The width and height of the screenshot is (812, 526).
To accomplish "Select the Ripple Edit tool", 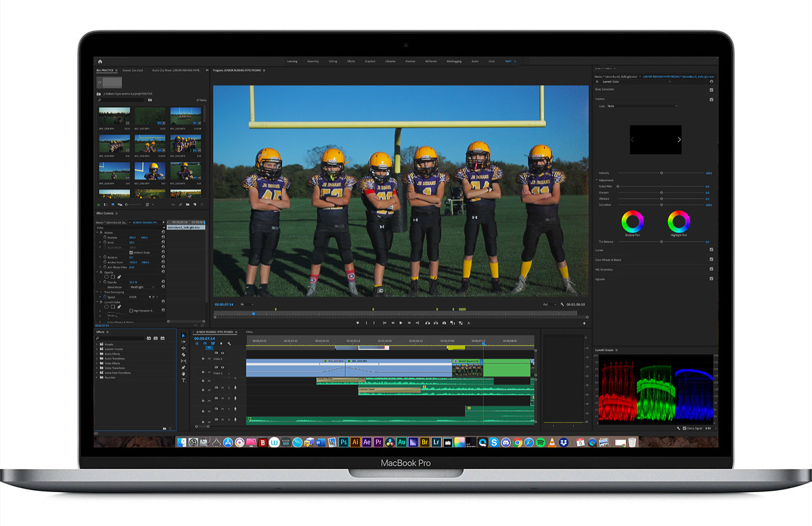I will pos(183,348).
